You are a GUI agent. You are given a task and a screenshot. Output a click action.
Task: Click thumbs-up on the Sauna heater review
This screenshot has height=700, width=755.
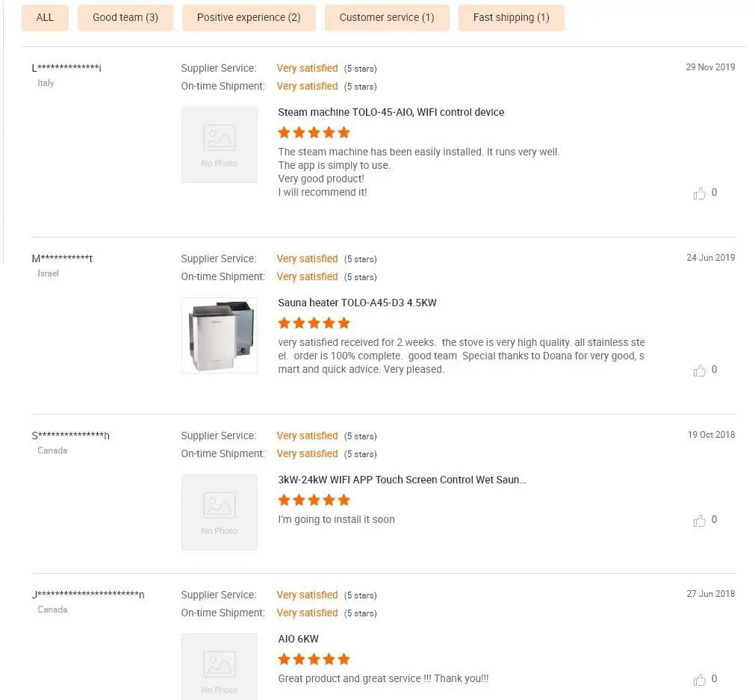click(700, 371)
